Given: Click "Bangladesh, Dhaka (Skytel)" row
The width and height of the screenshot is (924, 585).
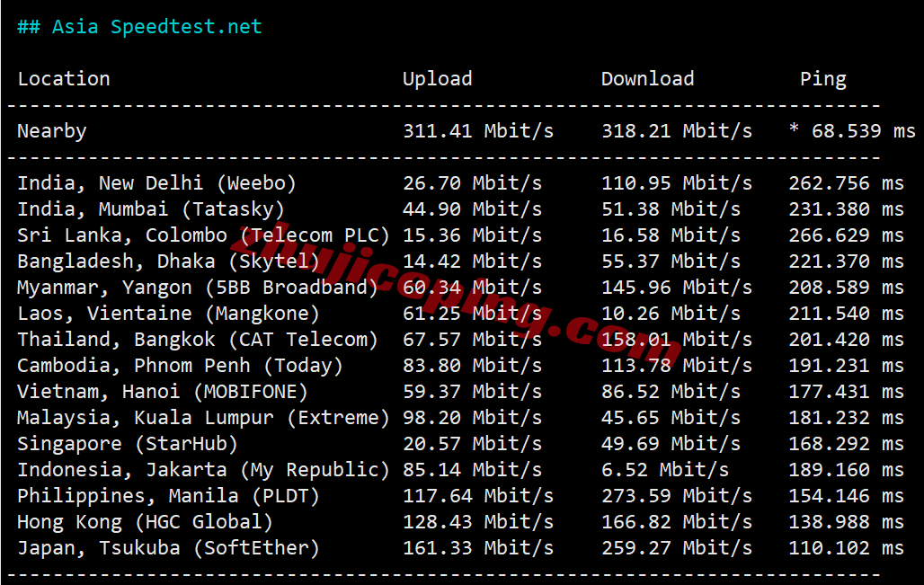Looking at the screenshot, I should [x=168, y=261].
